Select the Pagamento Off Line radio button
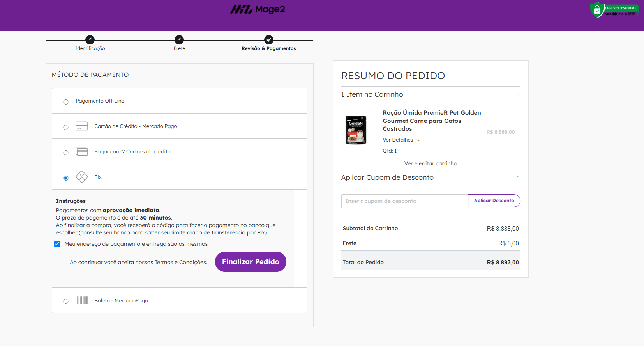Image resolution: width=644 pixels, height=346 pixels. coord(66,101)
